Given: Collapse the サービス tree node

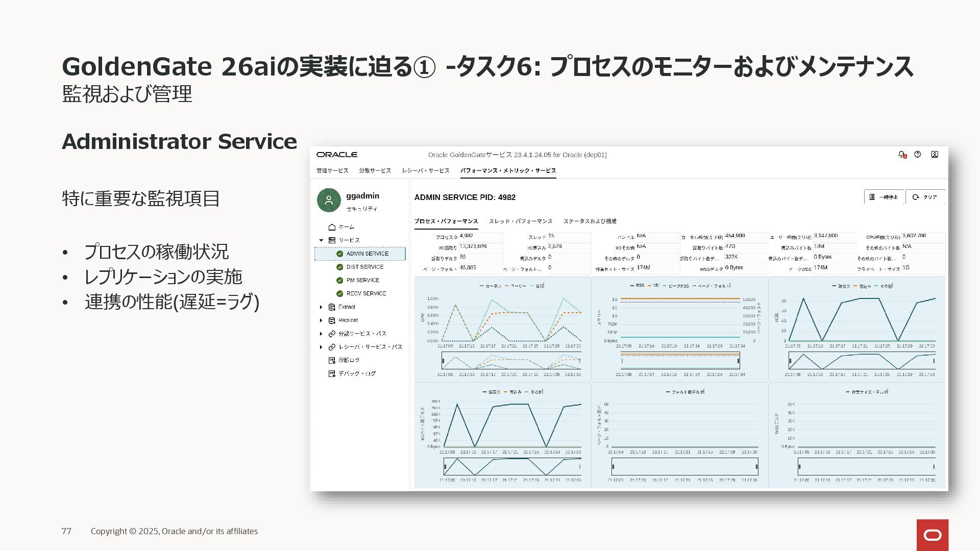Looking at the screenshot, I should [x=321, y=240].
